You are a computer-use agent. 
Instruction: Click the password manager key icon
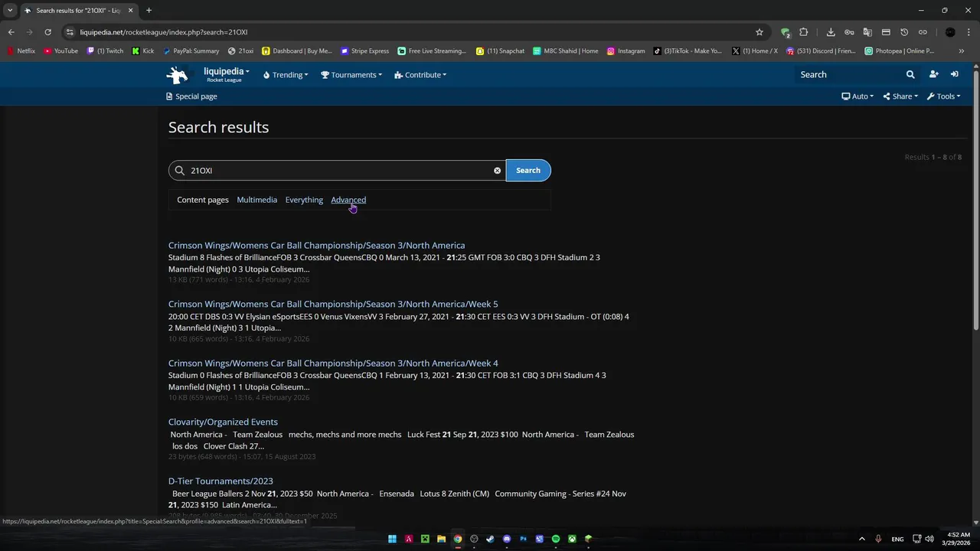[849, 32]
